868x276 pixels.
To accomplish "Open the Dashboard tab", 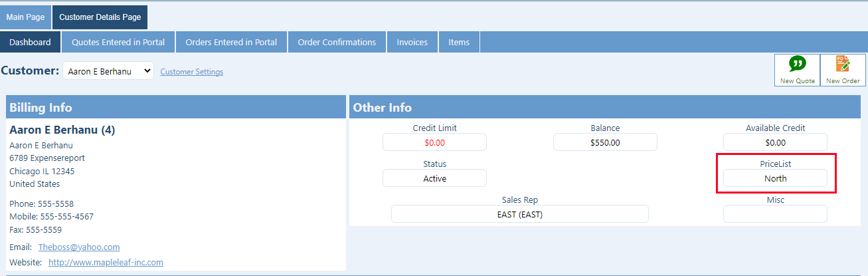I will click(x=30, y=42).
